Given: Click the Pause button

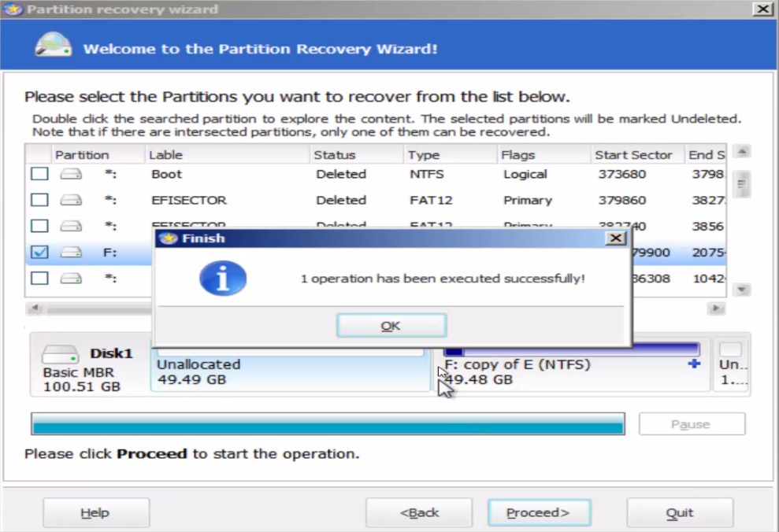Looking at the screenshot, I should pos(692,424).
